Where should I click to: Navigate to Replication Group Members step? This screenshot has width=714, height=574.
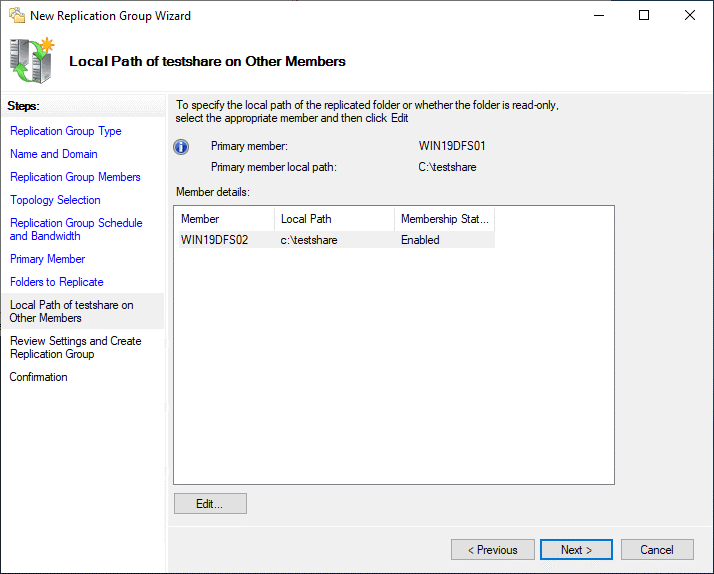(75, 177)
